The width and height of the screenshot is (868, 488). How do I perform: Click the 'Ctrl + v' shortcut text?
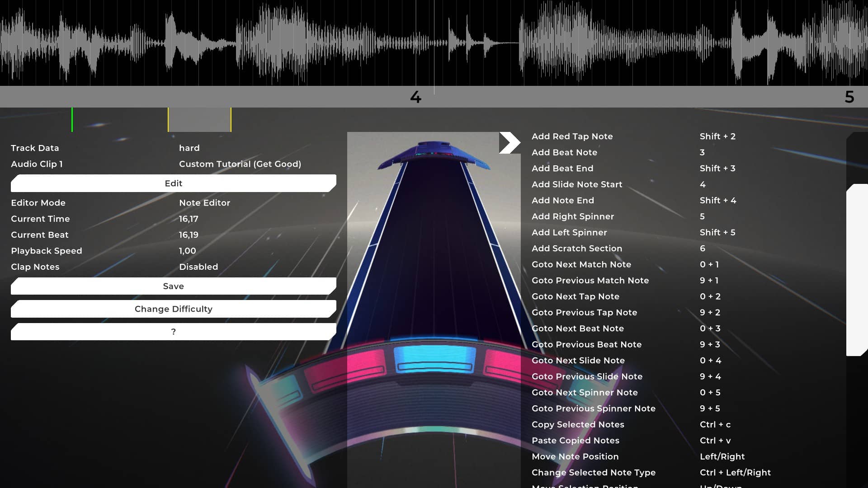[x=715, y=441]
